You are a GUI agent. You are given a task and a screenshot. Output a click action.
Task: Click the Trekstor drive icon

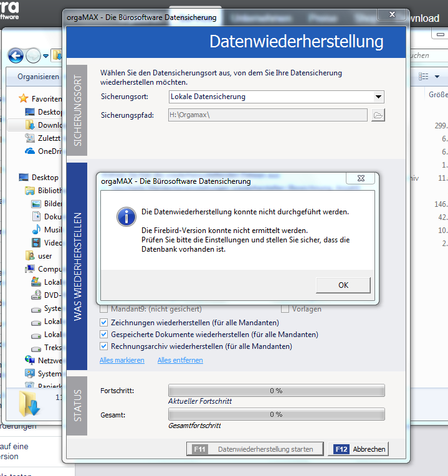(36, 349)
